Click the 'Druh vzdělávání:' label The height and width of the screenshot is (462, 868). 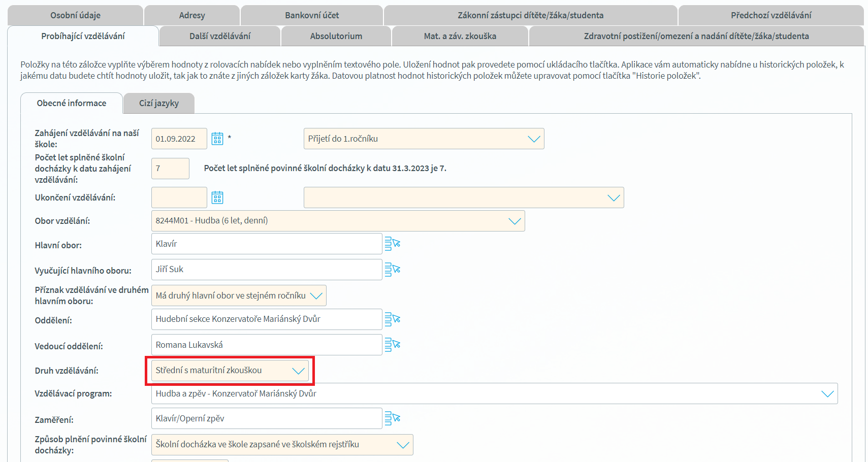point(67,371)
